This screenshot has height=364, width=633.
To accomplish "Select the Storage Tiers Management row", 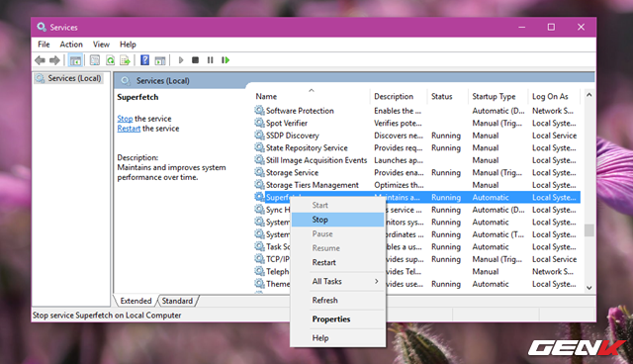I will click(417, 185).
